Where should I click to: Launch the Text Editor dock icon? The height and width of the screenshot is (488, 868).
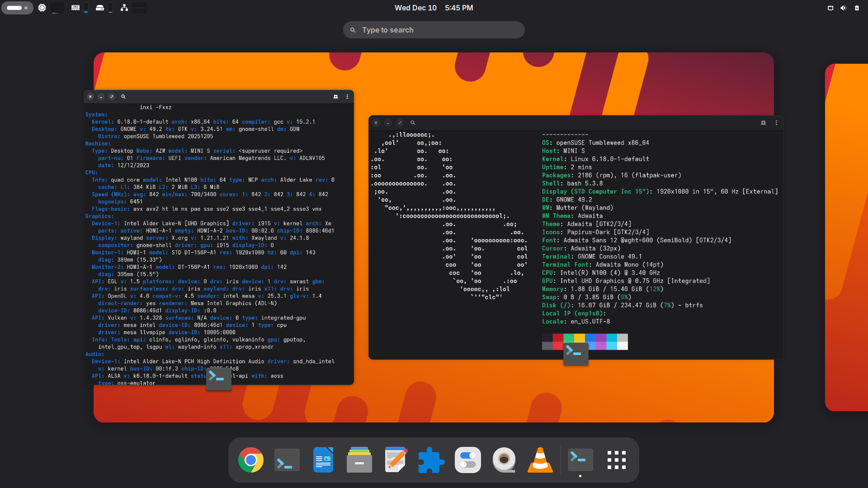coord(396,460)
